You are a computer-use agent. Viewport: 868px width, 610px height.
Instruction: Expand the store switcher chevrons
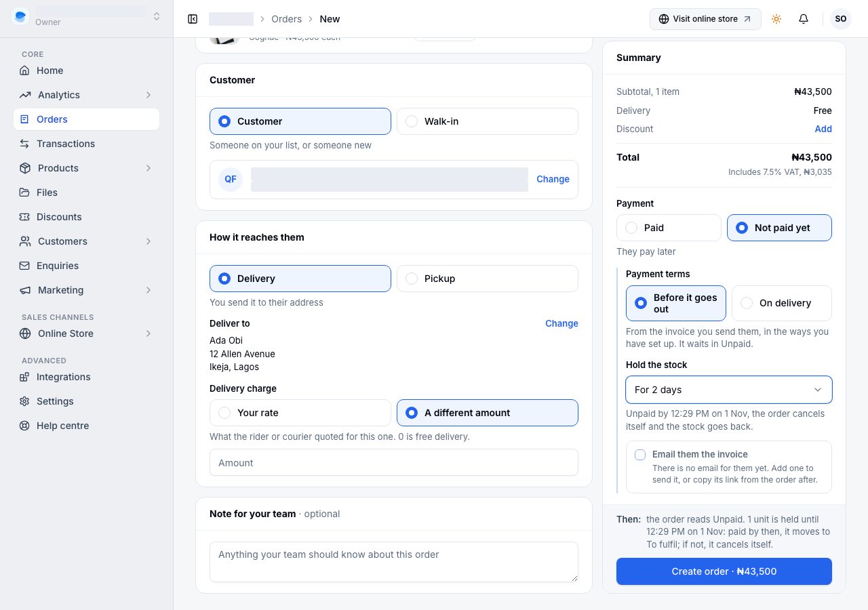157,16
